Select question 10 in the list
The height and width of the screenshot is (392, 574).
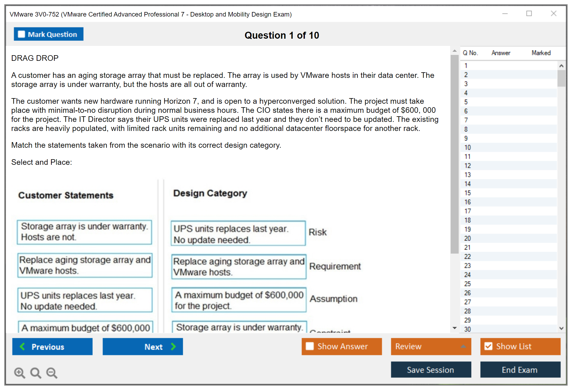[x=467, y=147]
